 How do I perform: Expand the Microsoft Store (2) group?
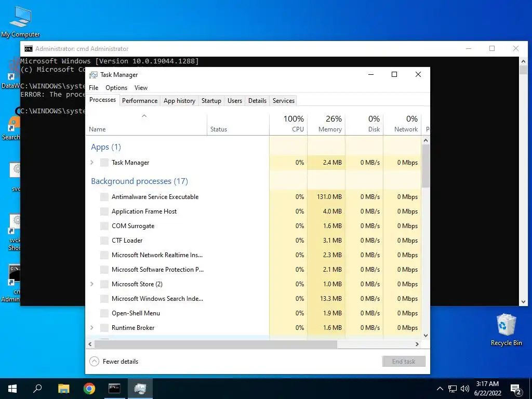coord(92,284)
